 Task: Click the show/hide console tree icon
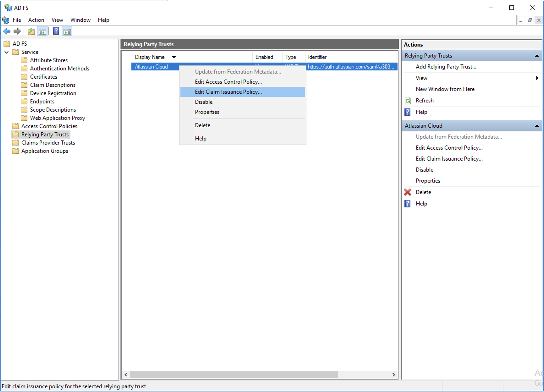pos(43,32)
